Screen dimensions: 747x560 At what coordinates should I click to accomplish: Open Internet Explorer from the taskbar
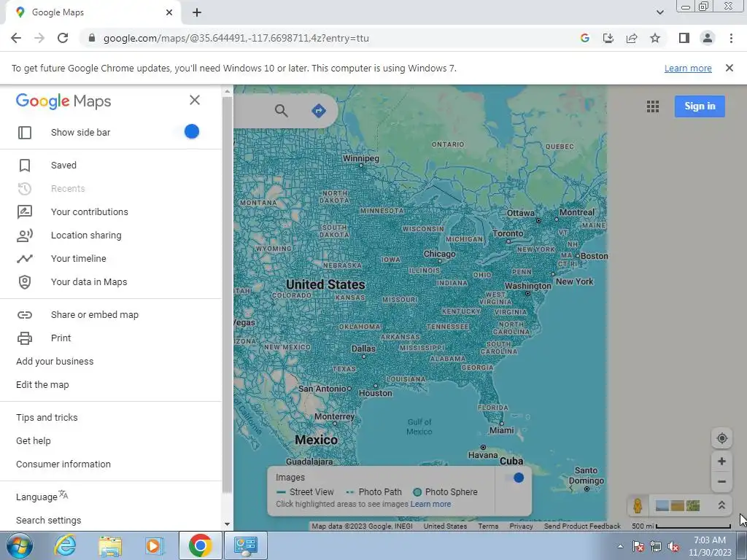click(65, 545)
